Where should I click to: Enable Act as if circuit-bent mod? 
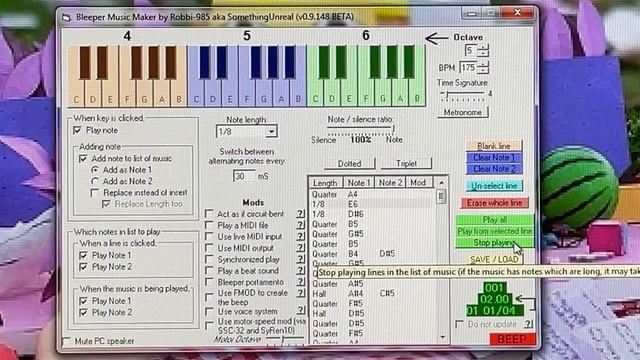pyautogui.click(x=209, y=214)
